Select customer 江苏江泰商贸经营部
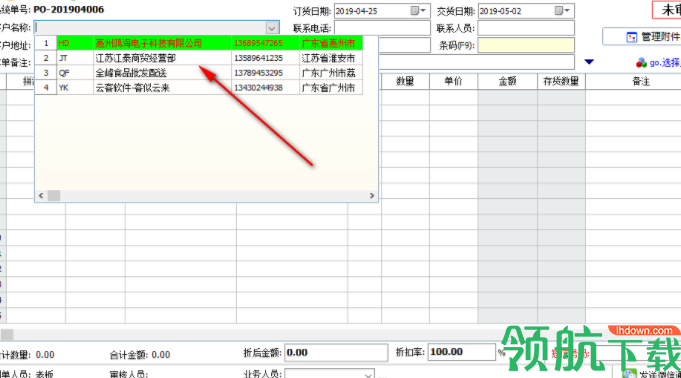This screenshot has width=681, height=378. 162,58
